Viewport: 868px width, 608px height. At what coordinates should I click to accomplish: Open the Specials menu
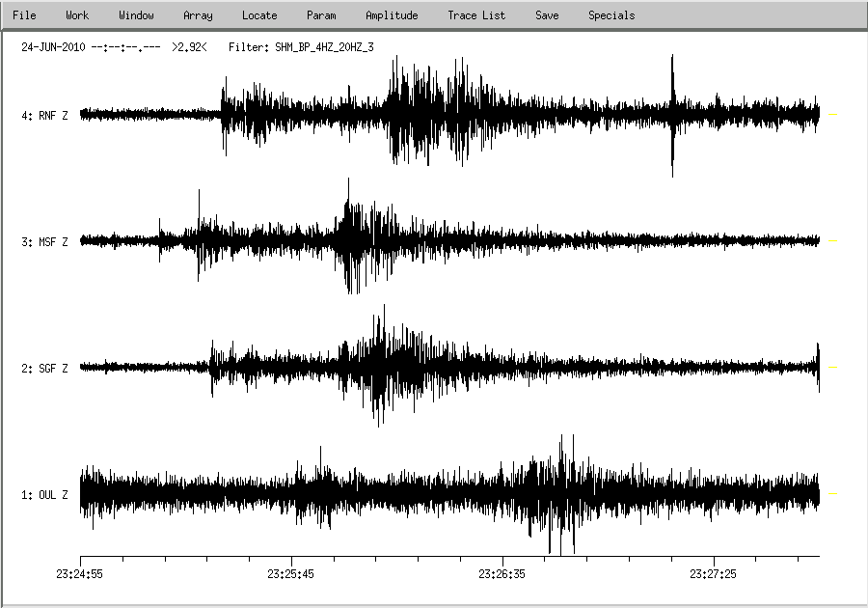pyautogui.click(x=611, y=15)
